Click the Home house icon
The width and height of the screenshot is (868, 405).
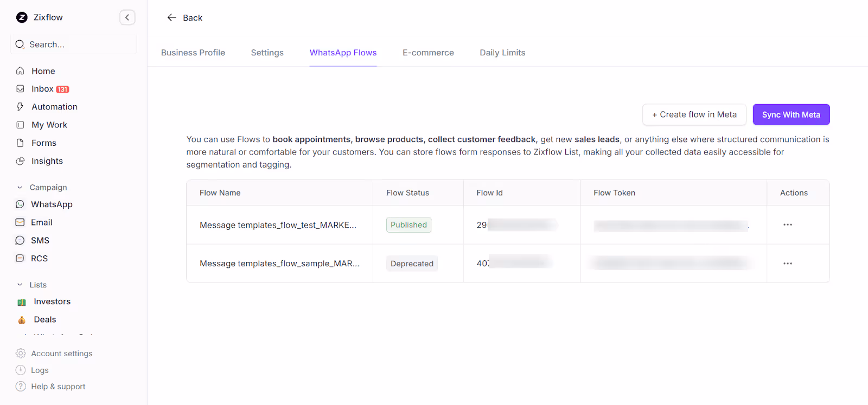pos(20,71)
